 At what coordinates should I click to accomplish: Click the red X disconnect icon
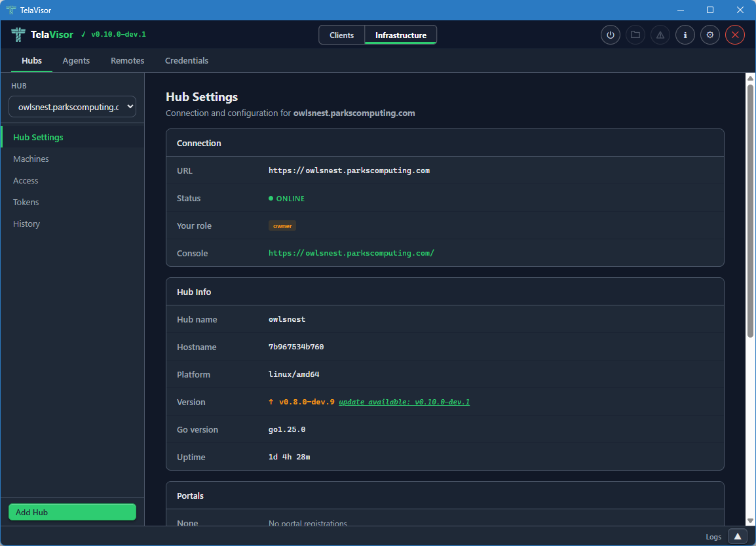coord(735,35)
